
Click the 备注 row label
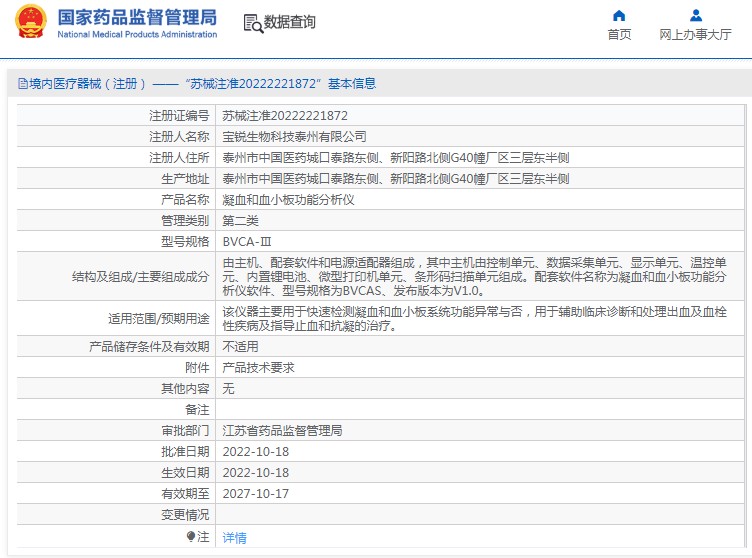(197, 410)
